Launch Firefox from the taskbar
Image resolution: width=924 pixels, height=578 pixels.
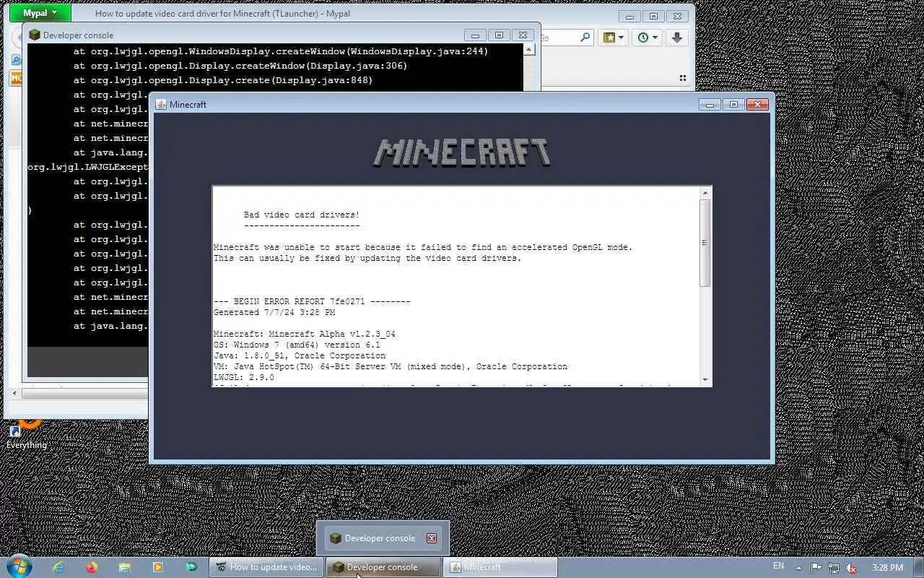pyautogui.click(x=91, y=567)
